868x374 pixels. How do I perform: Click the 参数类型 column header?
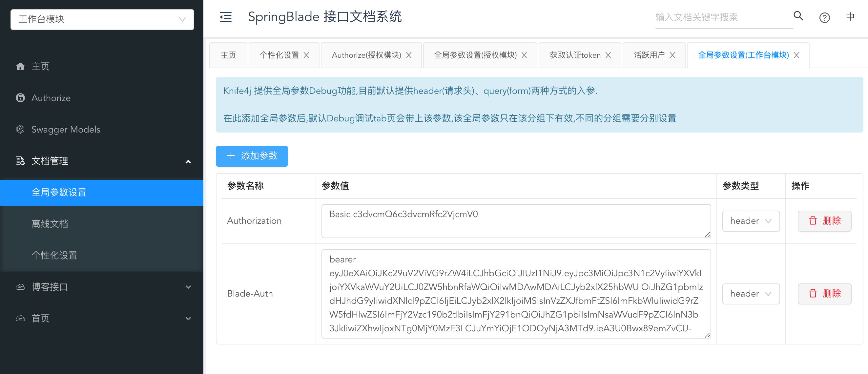coord(751,186)
